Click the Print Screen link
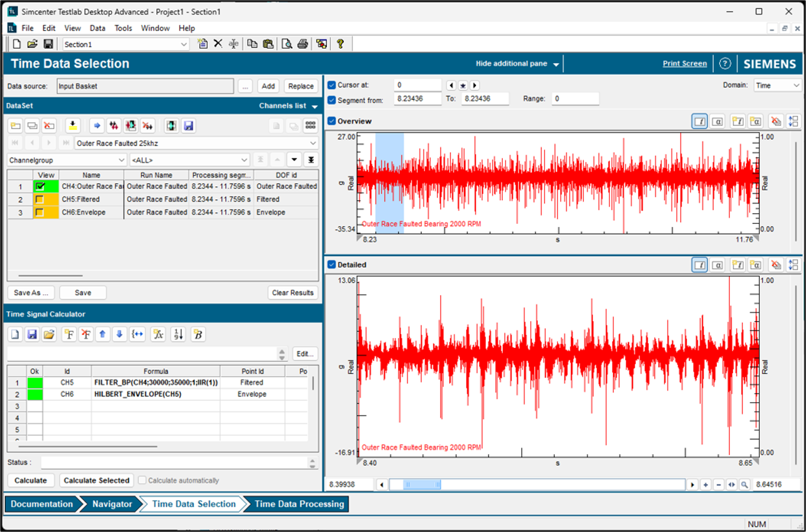Image resolution: width=806 pixels, height=532 pixels. point(684,64)
